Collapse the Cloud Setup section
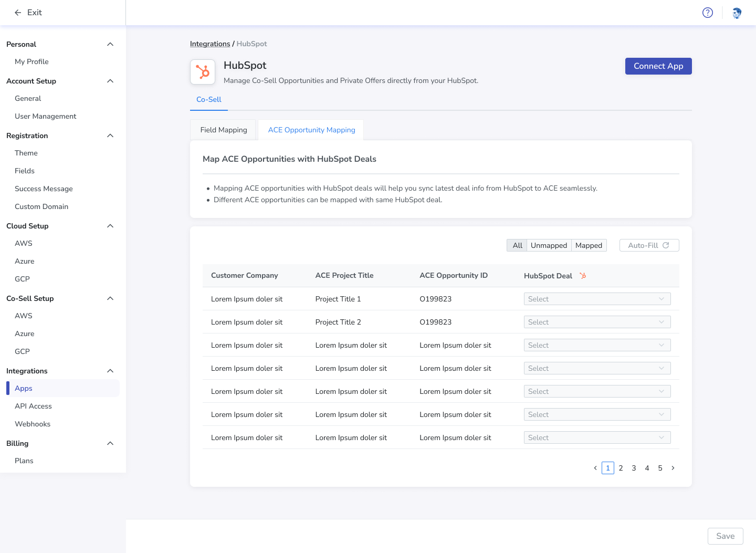This screenshot has width=756, height=553. [110, 226]
